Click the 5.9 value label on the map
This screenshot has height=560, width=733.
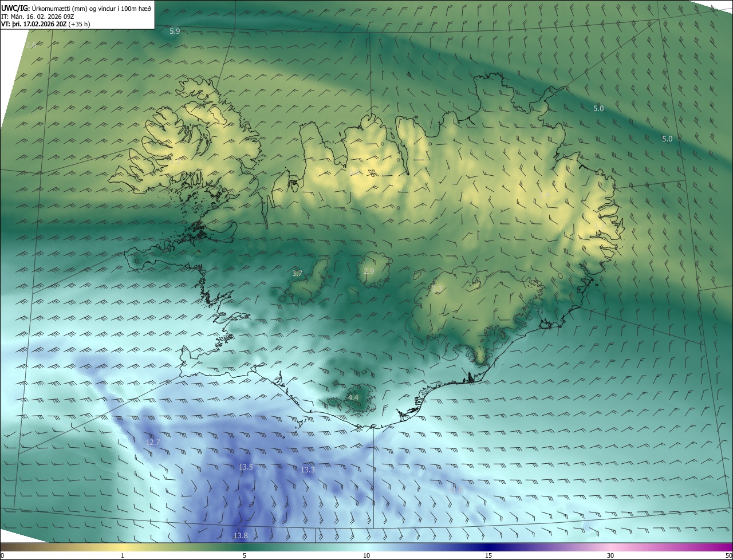click(x=175, y=31)
